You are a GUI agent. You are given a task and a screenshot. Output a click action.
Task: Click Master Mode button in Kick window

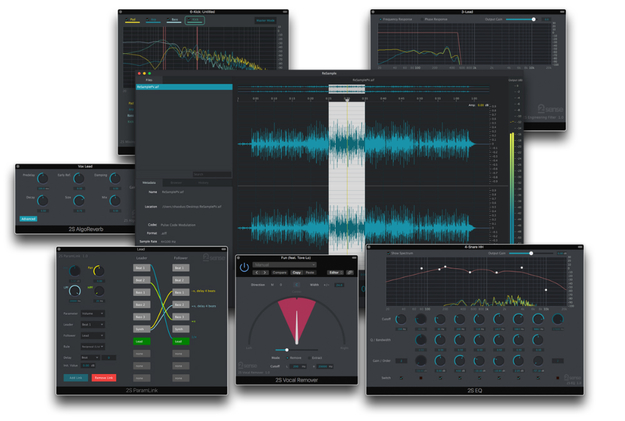[x=265, y=20]
